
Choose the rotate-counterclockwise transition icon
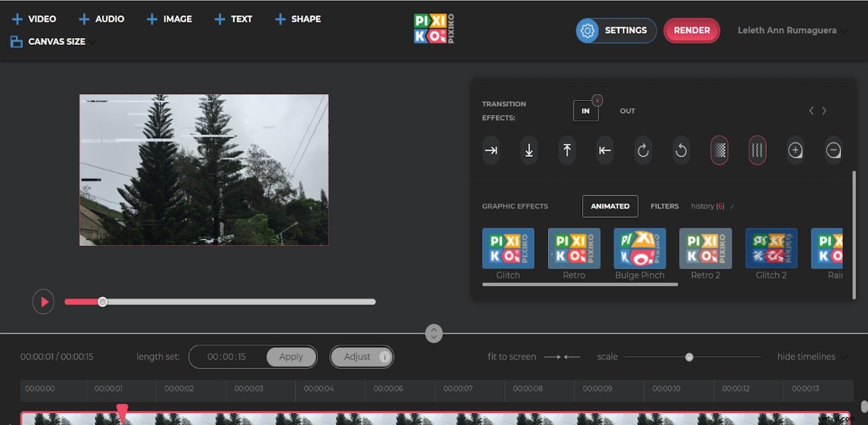click(x=681, y=150)
